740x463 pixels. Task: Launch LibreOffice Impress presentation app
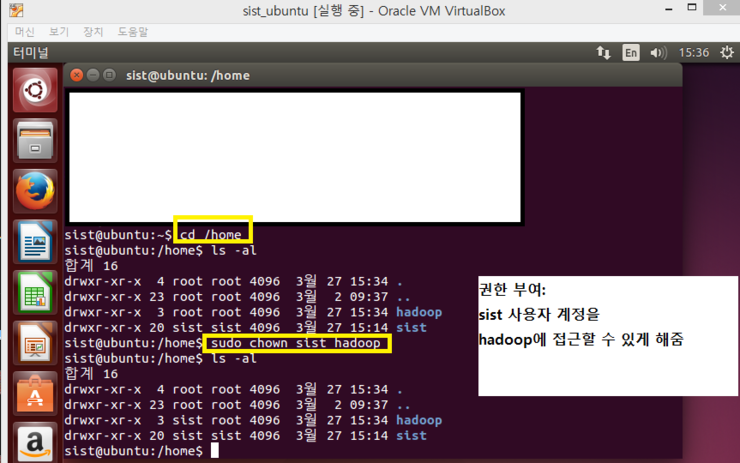coord(34,345)
